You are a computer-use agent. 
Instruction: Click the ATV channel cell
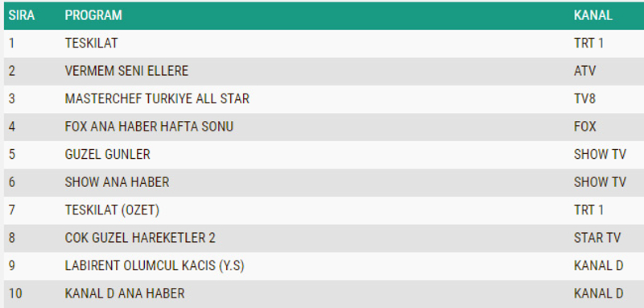pyautogui.click(x=585, y=71)
